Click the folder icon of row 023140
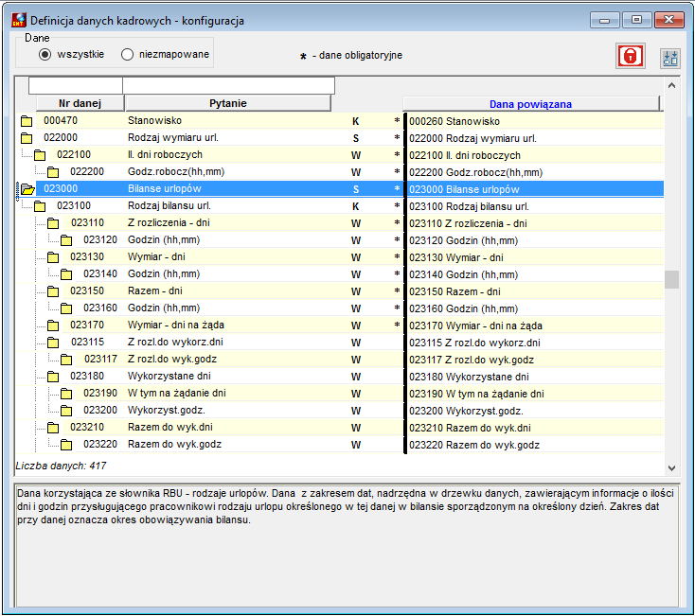Viewport: 695px width, 616px height. pyautogui.click(x=66, y=274)
